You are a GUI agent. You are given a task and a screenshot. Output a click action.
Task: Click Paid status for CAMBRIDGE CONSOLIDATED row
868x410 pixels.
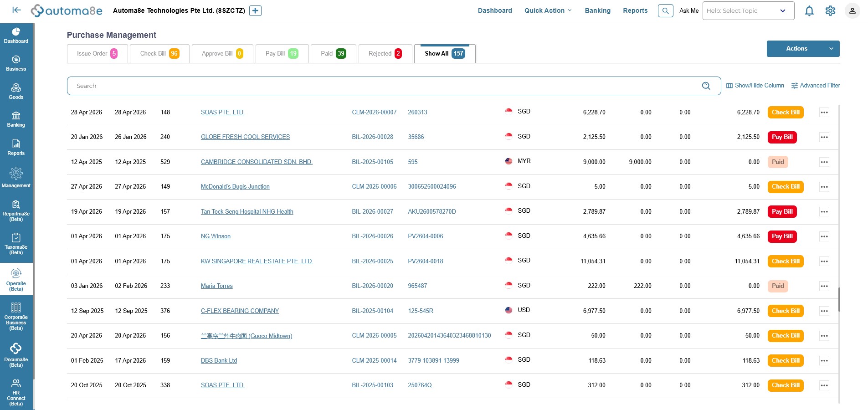[x=778, y=162]
